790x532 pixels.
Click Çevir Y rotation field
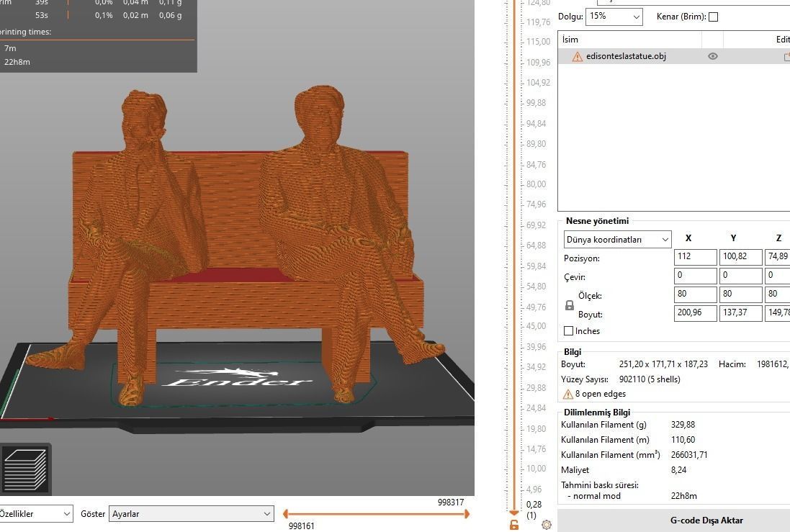tap(740, 276)
